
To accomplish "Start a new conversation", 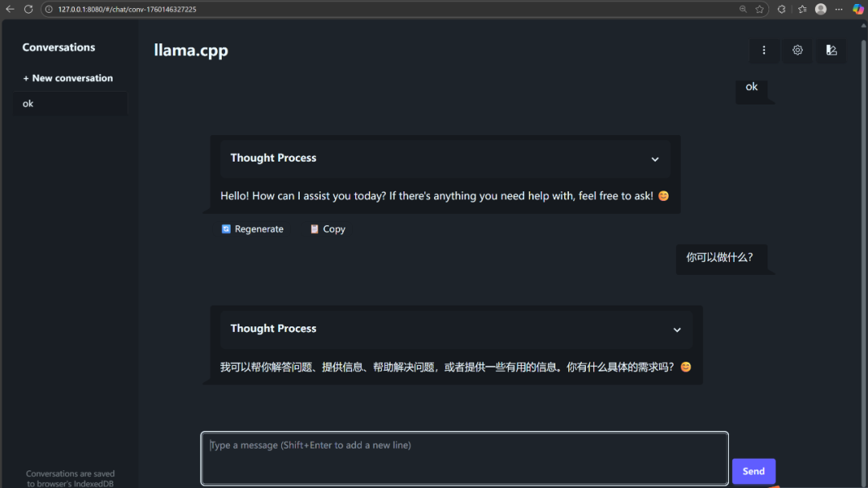I will [68, 78].
